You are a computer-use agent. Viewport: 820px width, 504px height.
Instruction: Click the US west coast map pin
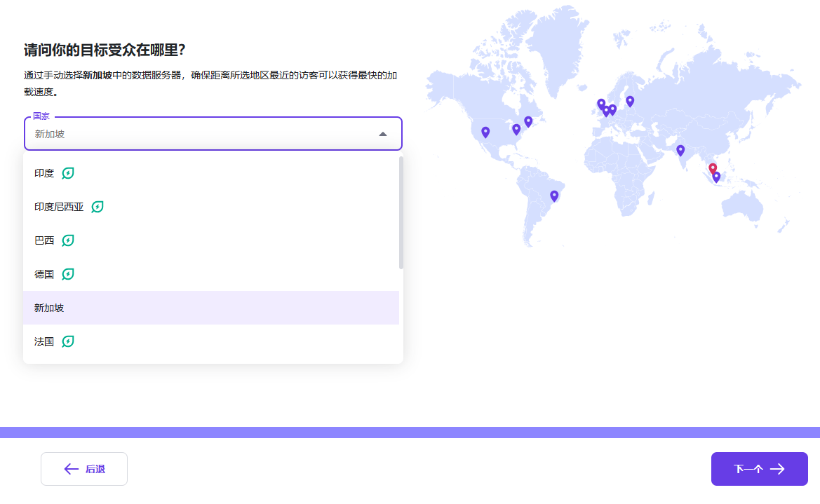coord(485,132)
